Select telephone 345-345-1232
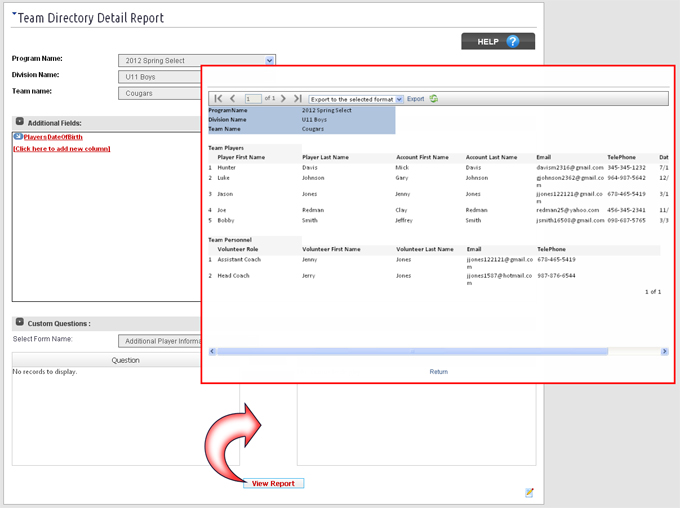Viewport: 680px width, 508px height. (626, 167)
